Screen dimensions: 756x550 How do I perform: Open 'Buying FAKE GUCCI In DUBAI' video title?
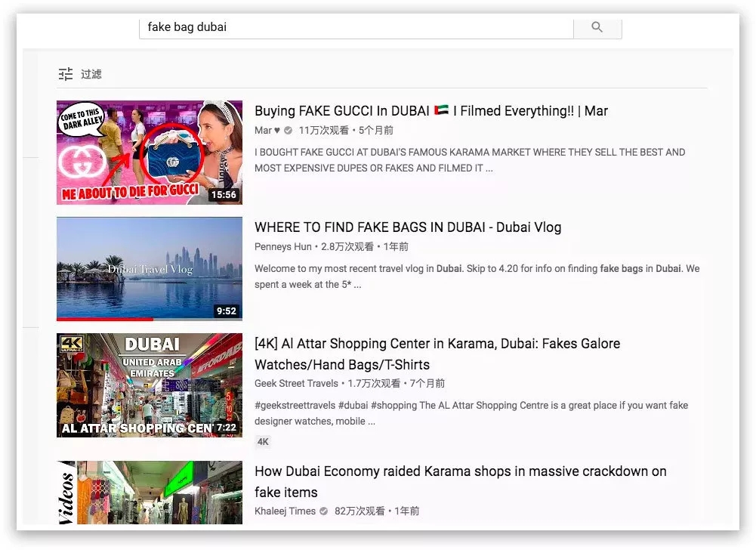click(430, 111)
